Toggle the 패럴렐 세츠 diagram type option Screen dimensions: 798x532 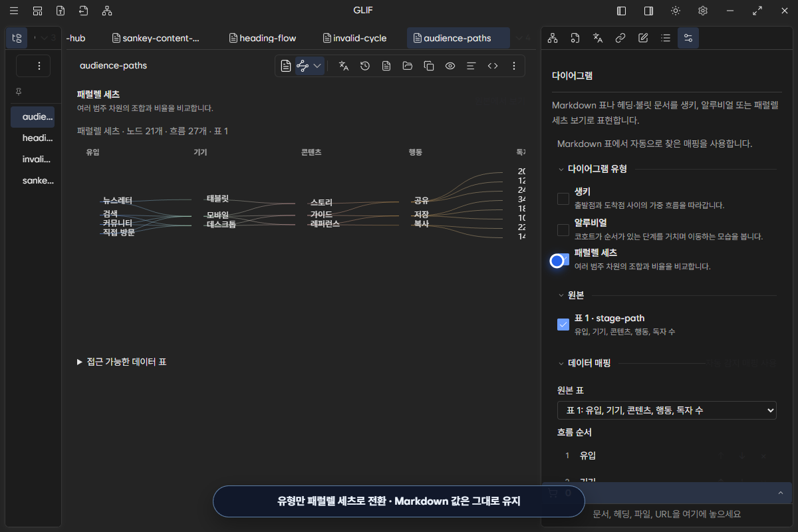click(563, 260)
